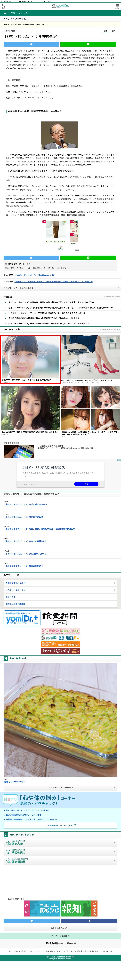Open series link （2）高齢社会のモデルに
This screenshot has height=980, width=121.
coord(25,554)
